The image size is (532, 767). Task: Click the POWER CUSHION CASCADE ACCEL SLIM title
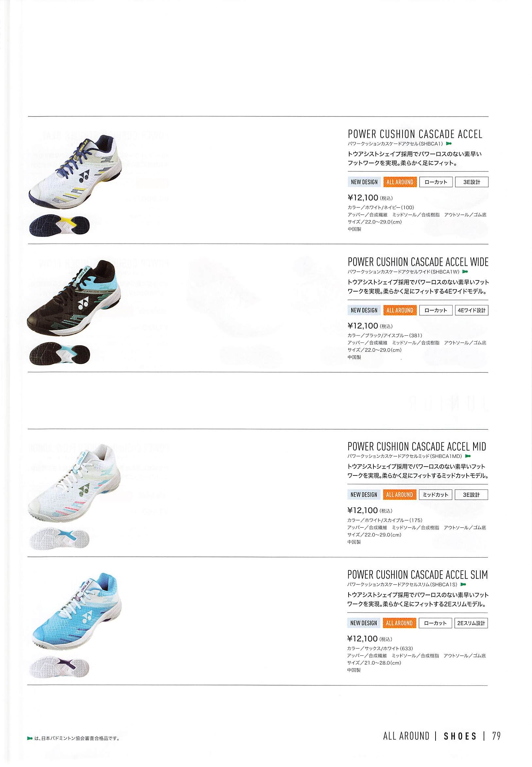(417, 575)
